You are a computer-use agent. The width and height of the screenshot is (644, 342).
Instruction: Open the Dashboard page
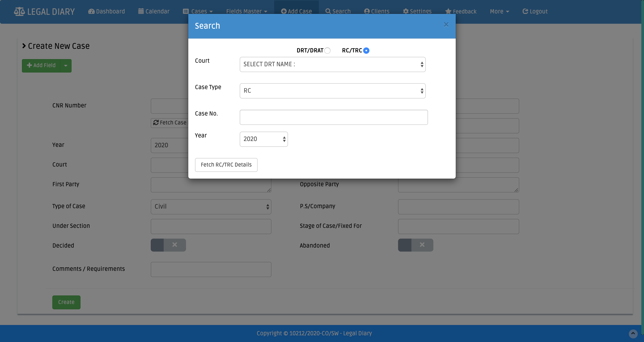click(106, 11)
